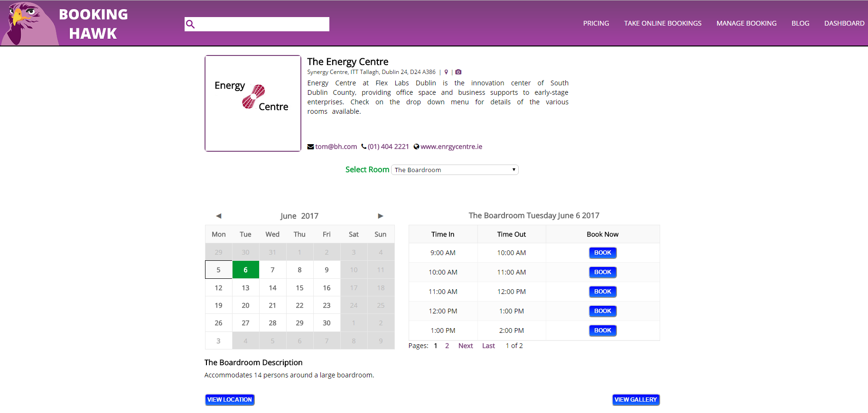Click the current page 1 indicator
868x413 pixels.
[436, 346]
